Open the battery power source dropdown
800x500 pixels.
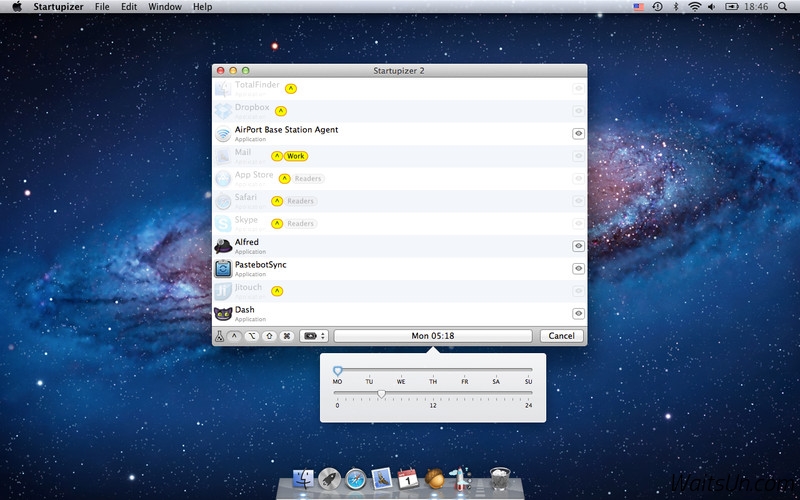click(x=314, y=336)
